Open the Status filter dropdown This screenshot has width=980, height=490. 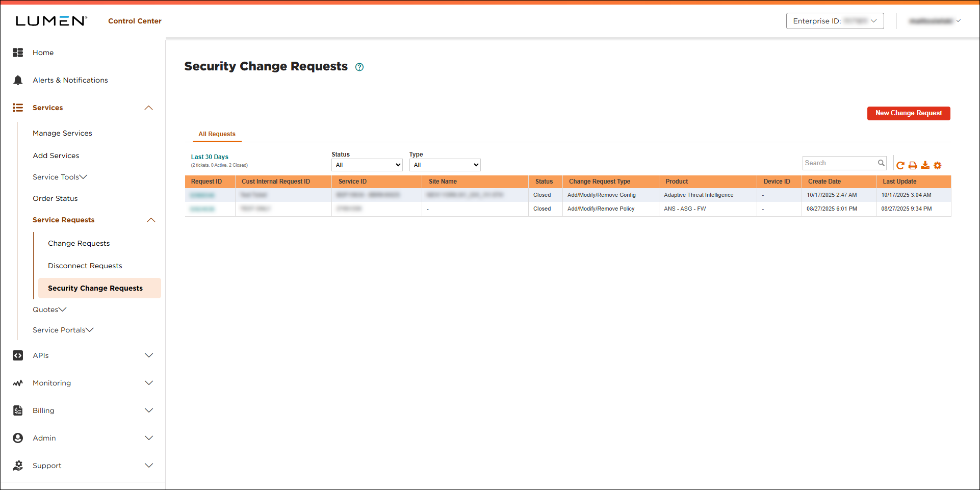coord(367,165)
